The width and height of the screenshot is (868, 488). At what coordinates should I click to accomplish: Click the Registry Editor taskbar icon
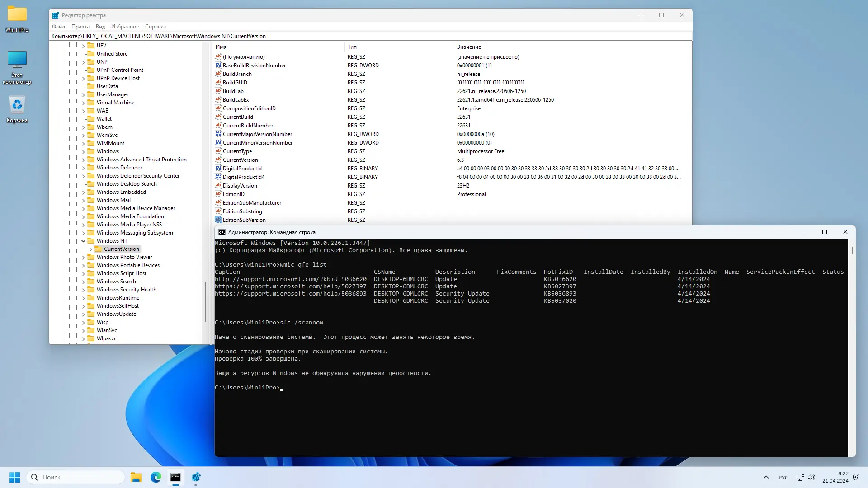point(196,477)
